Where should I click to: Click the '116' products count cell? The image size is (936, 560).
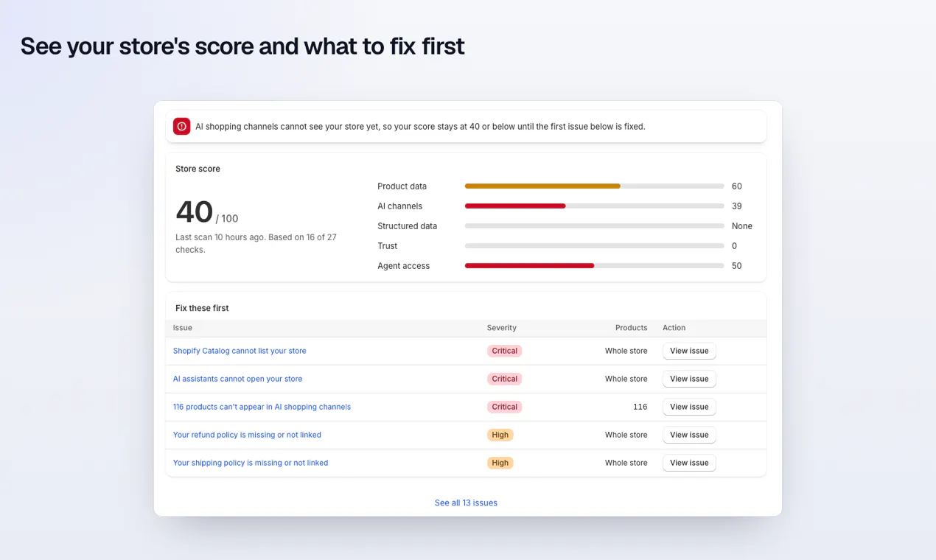point(640,407)
